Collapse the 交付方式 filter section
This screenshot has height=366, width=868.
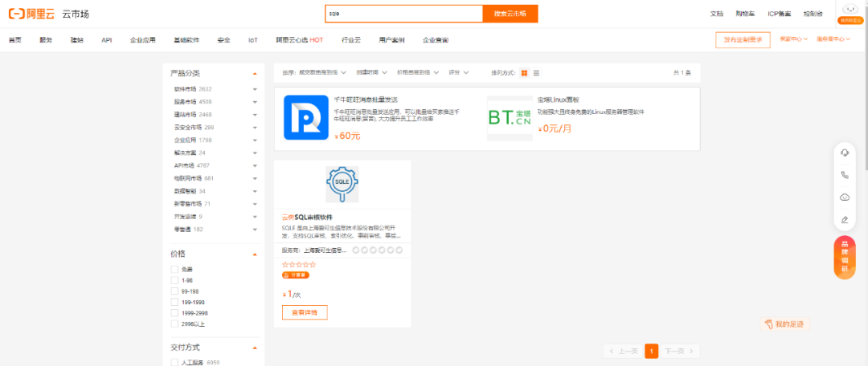(255, 348)
